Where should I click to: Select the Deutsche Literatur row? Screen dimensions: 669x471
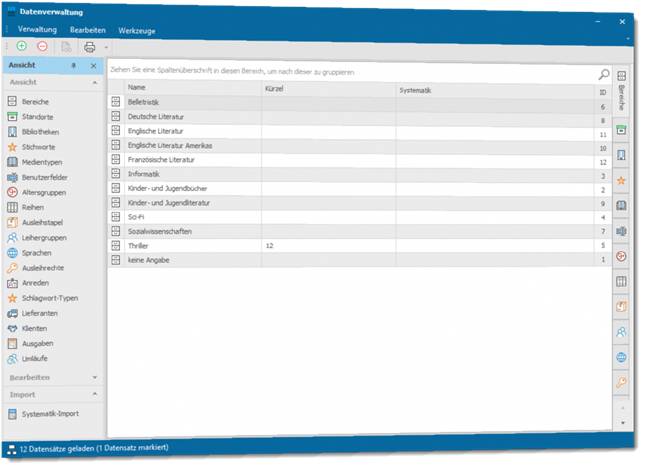coord(360,118)
